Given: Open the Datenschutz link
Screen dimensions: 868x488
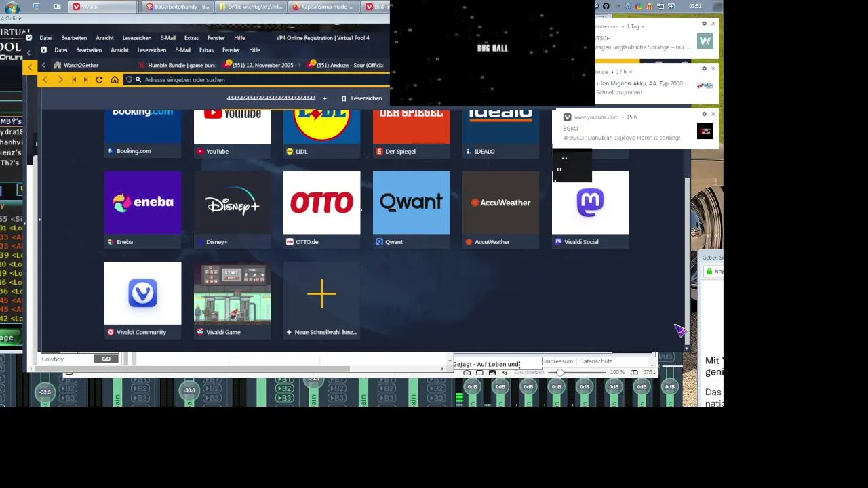Looking at the screenshot, I should coord(595,361).
